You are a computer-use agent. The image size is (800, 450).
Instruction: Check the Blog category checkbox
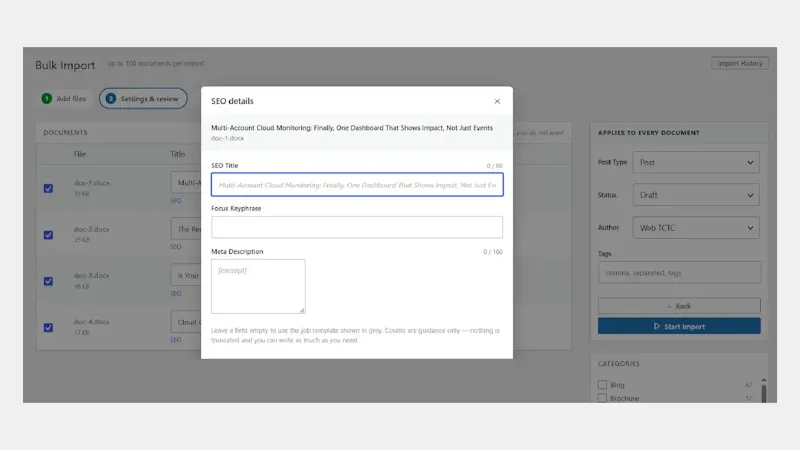click(603, 385)
